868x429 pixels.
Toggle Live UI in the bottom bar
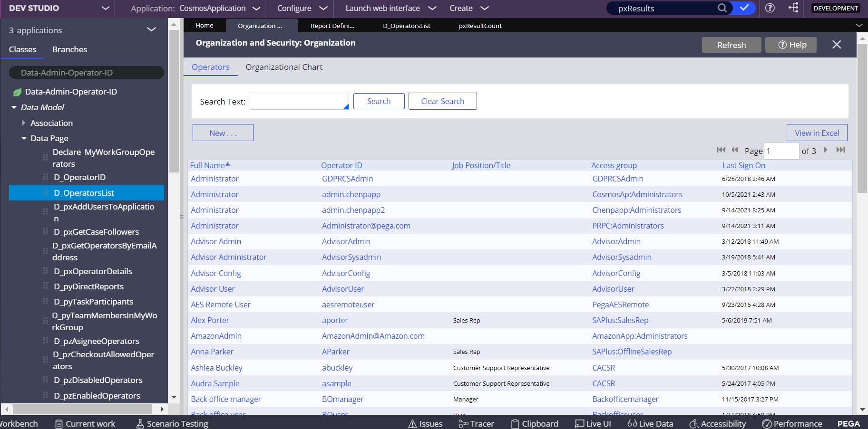pyautogui.click(x=593, y=423)
